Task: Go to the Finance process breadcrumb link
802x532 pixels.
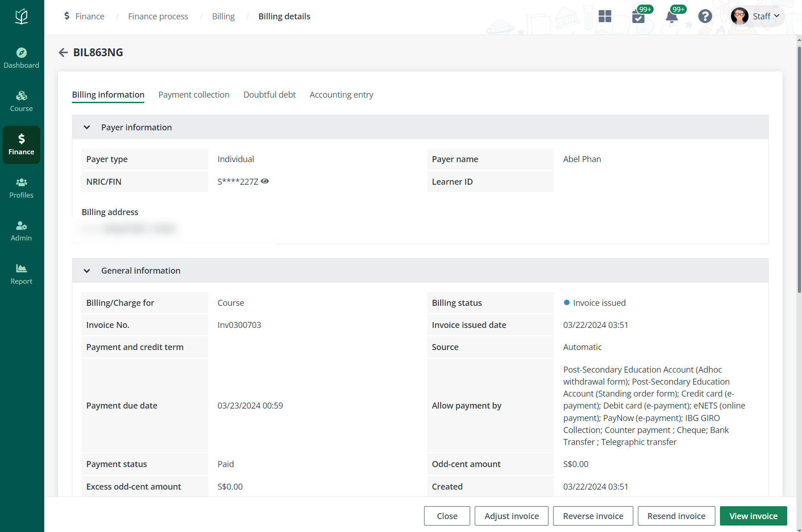Action: (158, 17)
